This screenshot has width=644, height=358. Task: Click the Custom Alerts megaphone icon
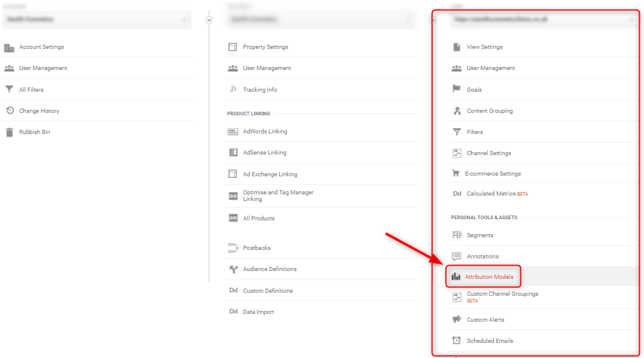click(456, 319)
